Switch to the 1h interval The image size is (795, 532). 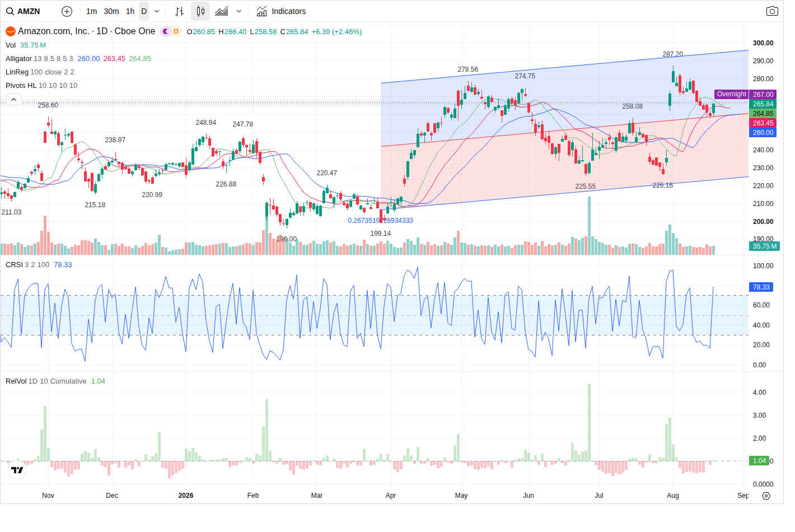(x=130, y=11)
